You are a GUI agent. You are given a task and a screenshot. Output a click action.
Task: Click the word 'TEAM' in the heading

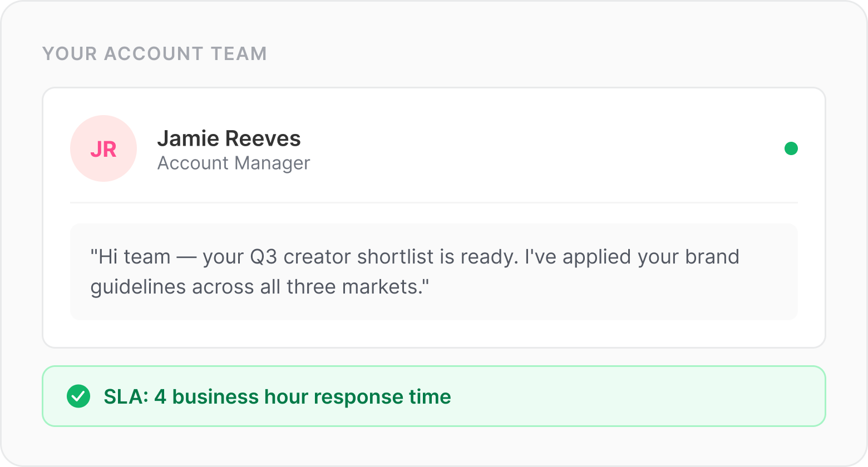click(x=239, y=53)
